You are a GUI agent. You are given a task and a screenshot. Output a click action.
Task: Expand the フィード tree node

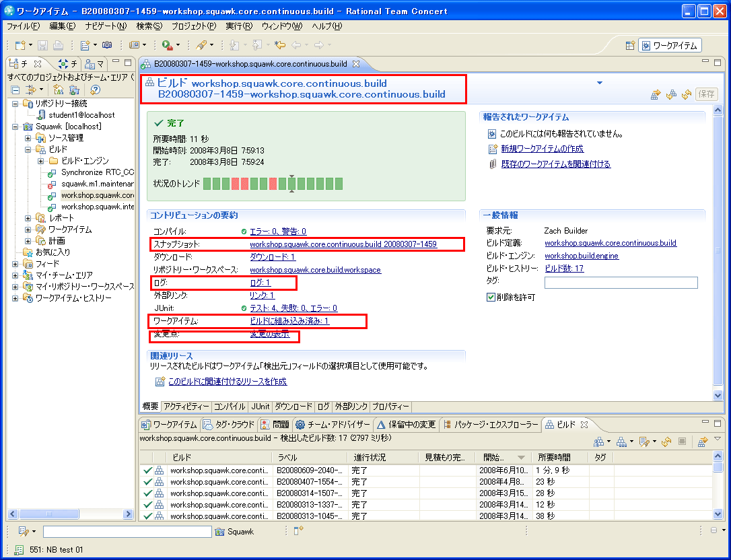15,264
